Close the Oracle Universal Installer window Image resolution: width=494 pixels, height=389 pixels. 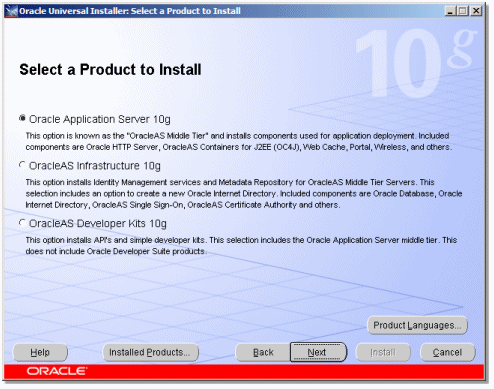pyautogui.click(x=476, y=11)
